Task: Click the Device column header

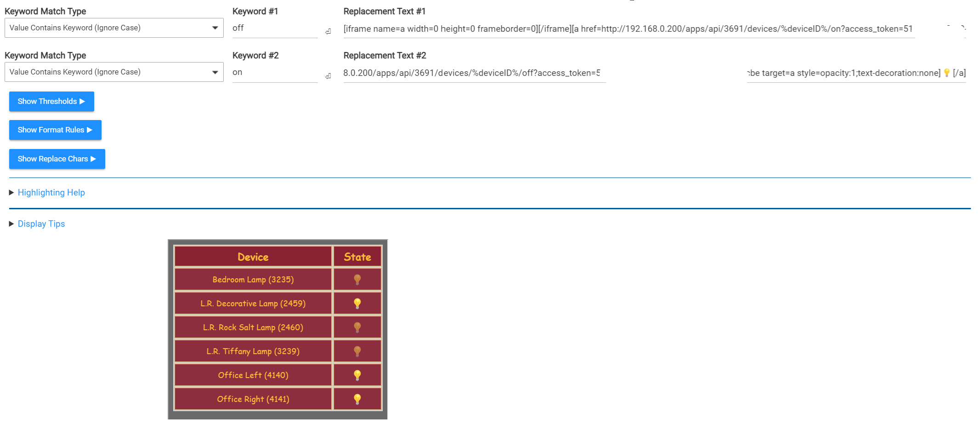Action: pos(253,257)
